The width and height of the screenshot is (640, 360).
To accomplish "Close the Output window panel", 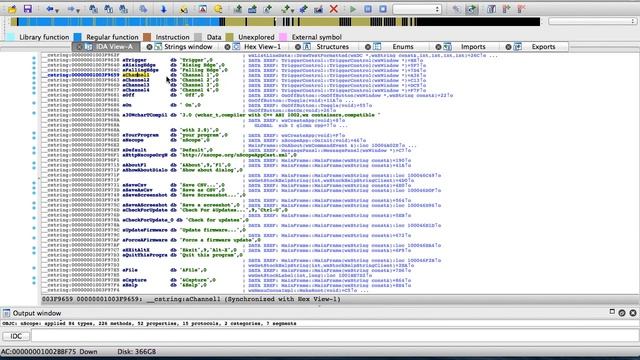I will (x=633, y=313).
